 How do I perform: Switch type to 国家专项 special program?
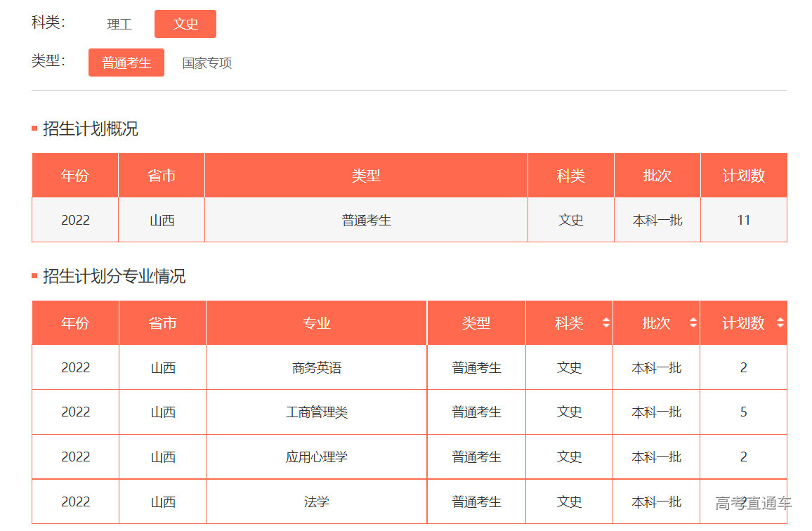[206, 63]
